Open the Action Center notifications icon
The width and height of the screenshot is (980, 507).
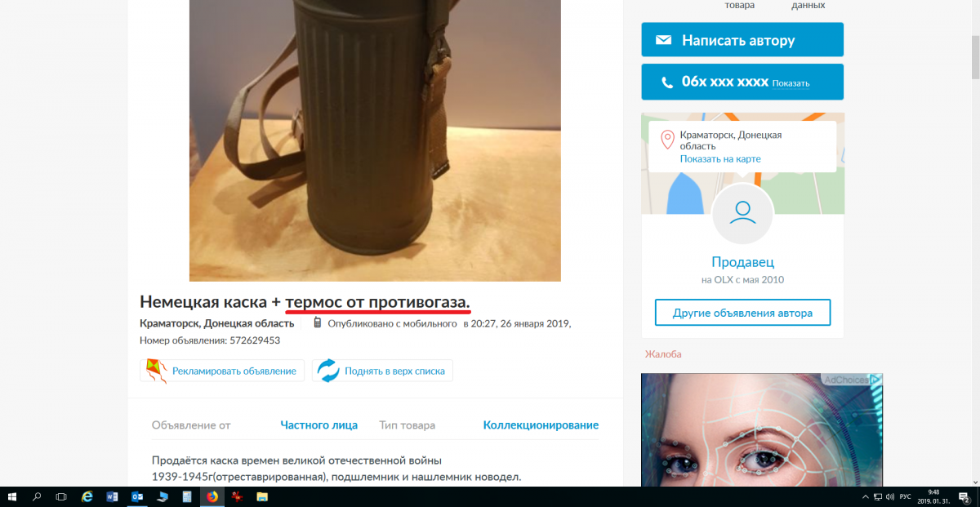[x=964, y=496]
